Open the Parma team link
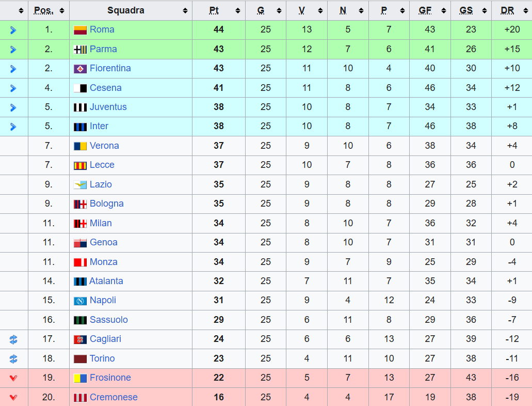The image size is (532, 406). point(103,49)
